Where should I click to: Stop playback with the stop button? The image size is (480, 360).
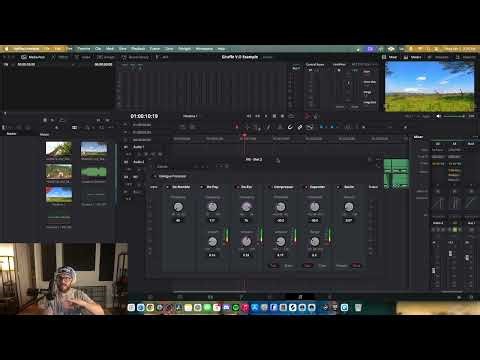(x=274, y=116)
